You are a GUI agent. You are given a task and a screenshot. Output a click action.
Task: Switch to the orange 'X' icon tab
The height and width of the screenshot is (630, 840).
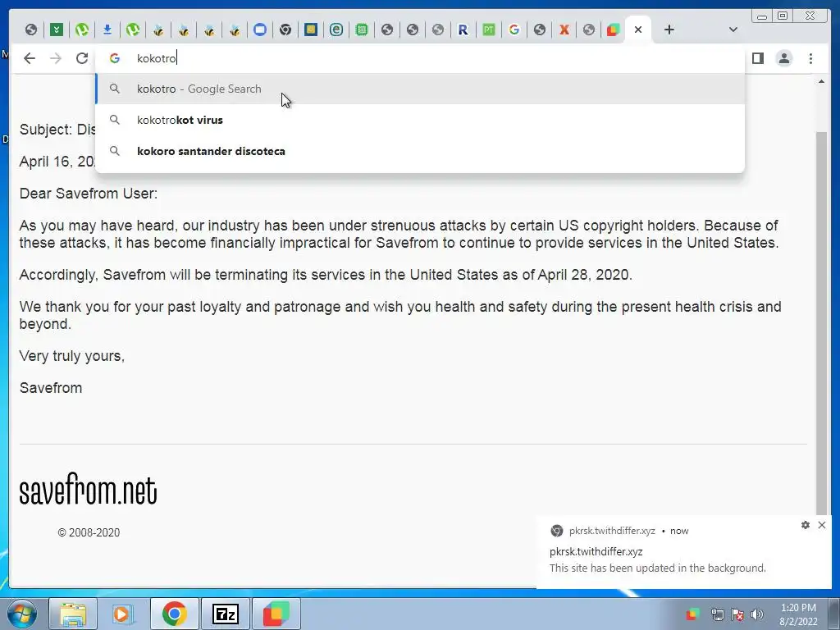[x=564, y=30]
